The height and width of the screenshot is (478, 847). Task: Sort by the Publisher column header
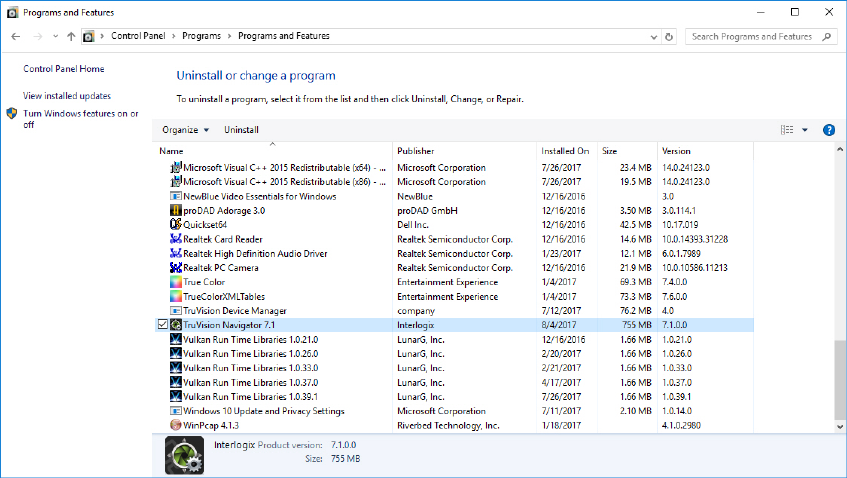[415, 151]
